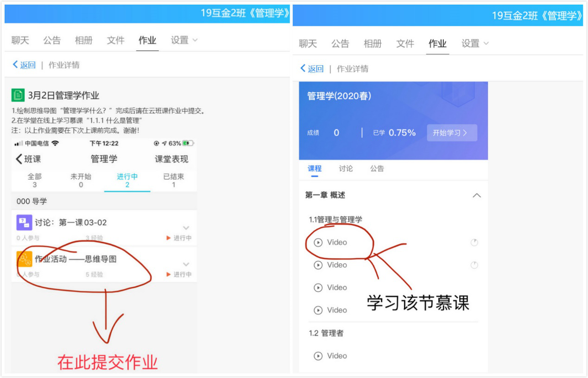Screen dimensions: 588x378
Task: Open the 聊天 tab in right window
Action: pos(308,44)
